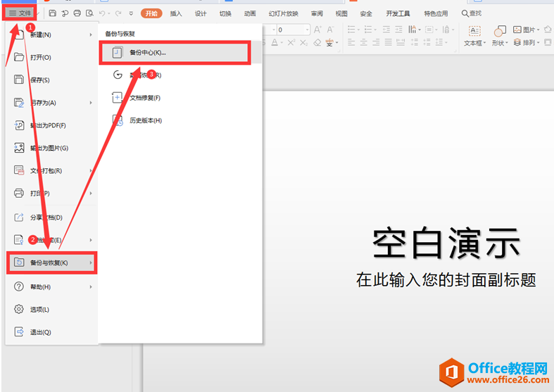Open the Shapes (形状) dropdown
Viewport: 554px width, 392px height.
tap(499, 36)
